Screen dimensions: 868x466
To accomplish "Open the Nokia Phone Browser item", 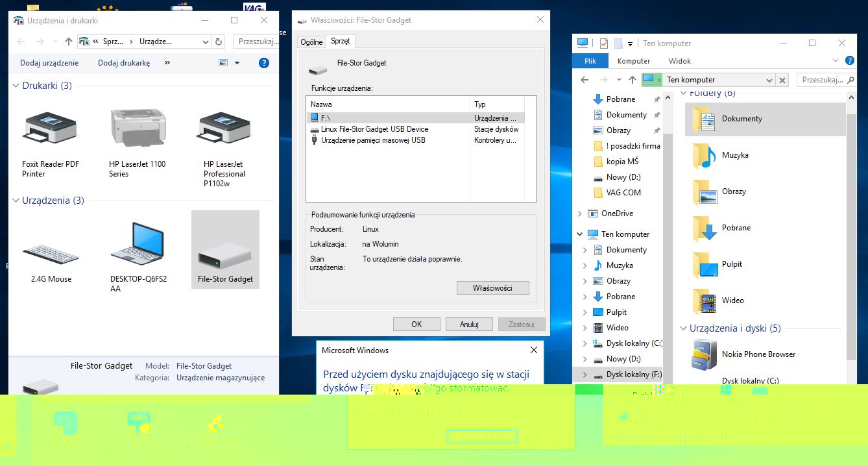I will click(705, 354).
